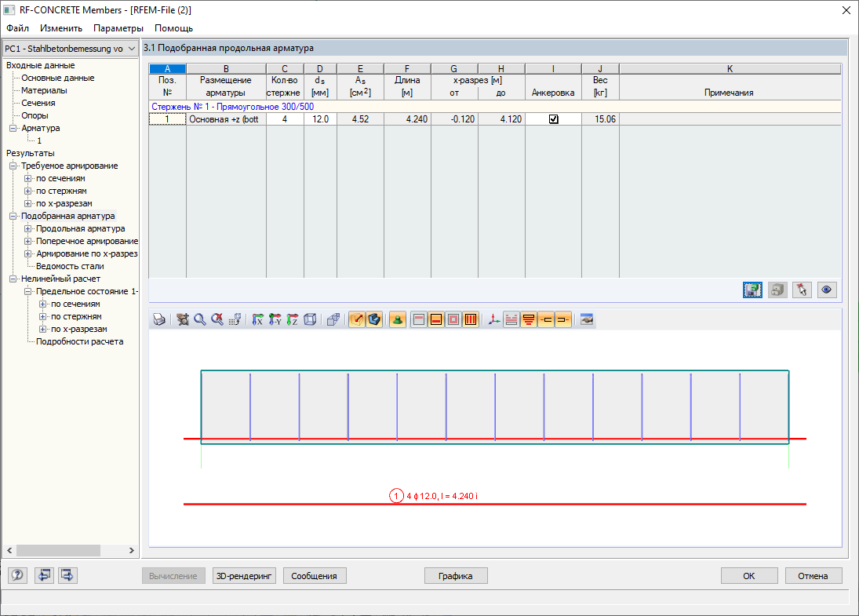This screenshot has height=616, width=859.
Task: Click the stacked cubes display icon
Action: click(x=333, y=319)
